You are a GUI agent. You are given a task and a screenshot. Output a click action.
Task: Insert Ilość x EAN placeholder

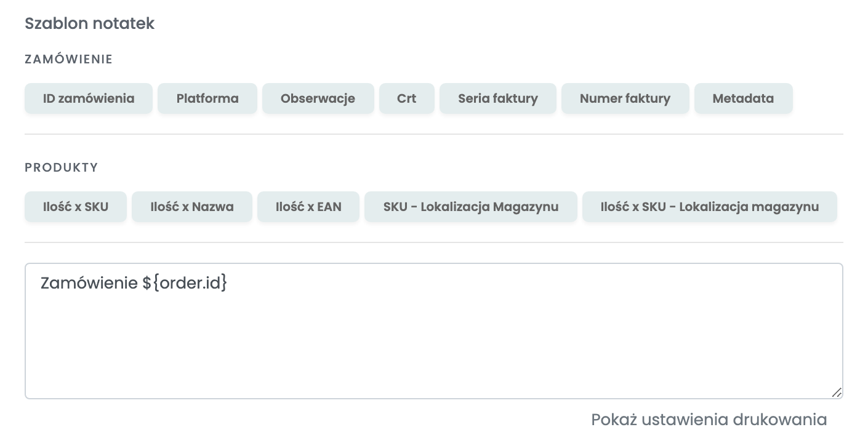[308, 207]
